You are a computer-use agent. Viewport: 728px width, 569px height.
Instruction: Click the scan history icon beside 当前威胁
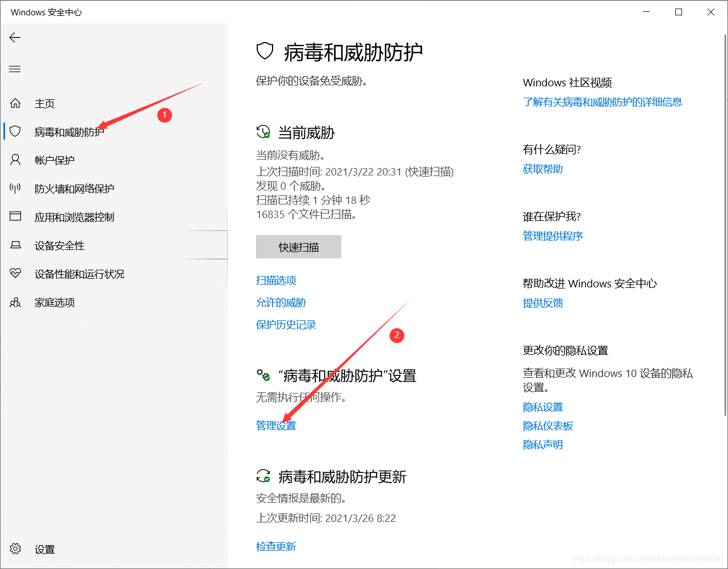(263, 132)
